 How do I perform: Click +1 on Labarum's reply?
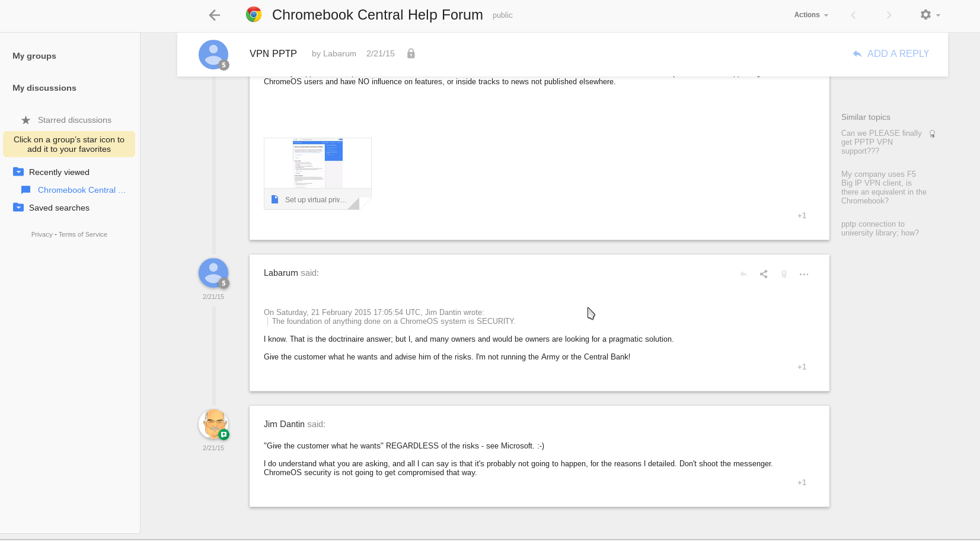coord(802,367)
